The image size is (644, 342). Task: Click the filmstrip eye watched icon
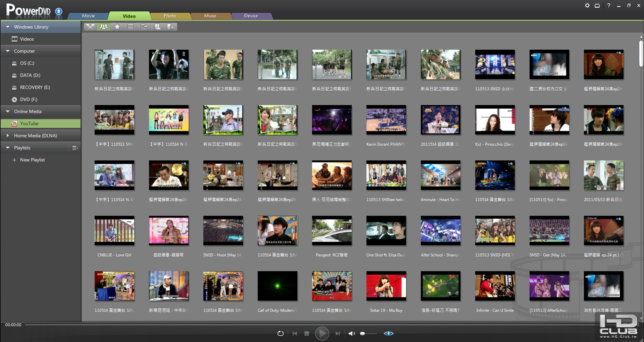click(171, 27)
